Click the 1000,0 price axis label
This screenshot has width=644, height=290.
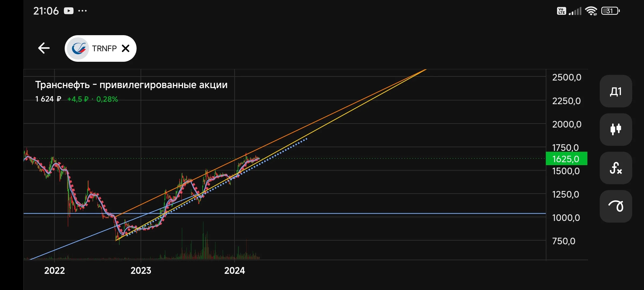pyautogui.click(x=566, y=218)
